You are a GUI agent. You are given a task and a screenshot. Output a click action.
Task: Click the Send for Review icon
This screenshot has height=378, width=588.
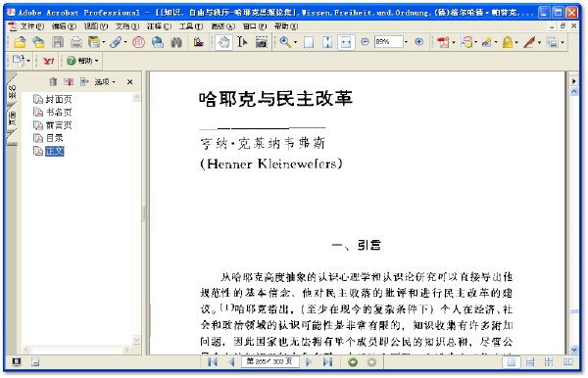point(487,42)
